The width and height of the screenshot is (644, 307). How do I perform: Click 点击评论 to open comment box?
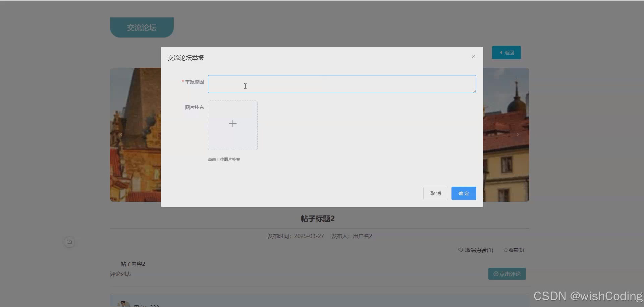click(x=507, y=274)
